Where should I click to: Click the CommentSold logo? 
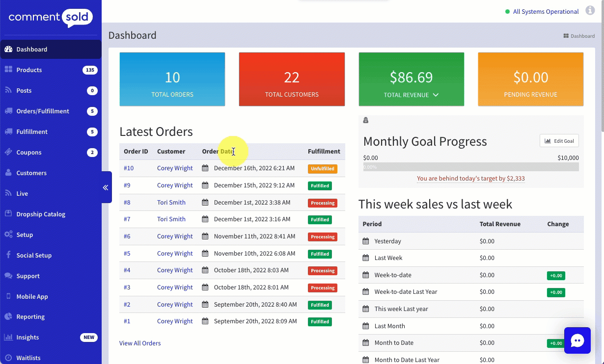click(x=51, y=18)
